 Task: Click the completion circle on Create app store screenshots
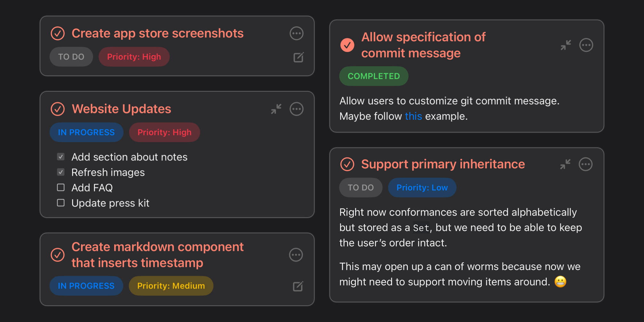point(58,33)
